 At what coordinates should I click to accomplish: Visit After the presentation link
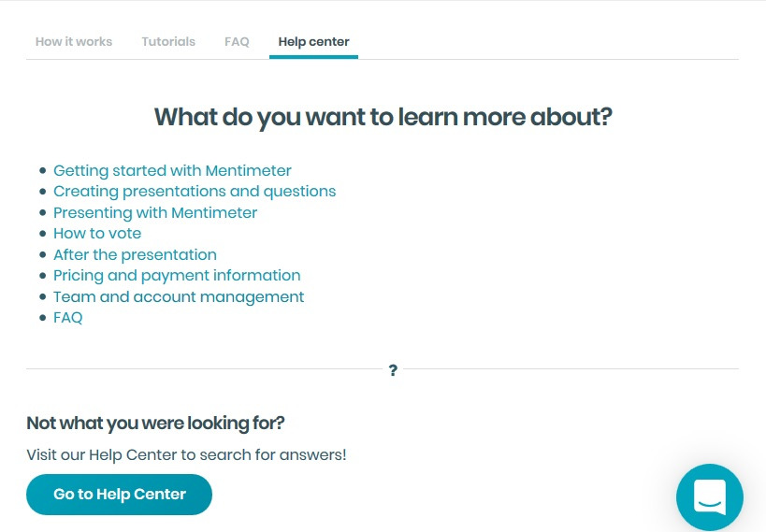pyautogui.click(x=135, y=255)
